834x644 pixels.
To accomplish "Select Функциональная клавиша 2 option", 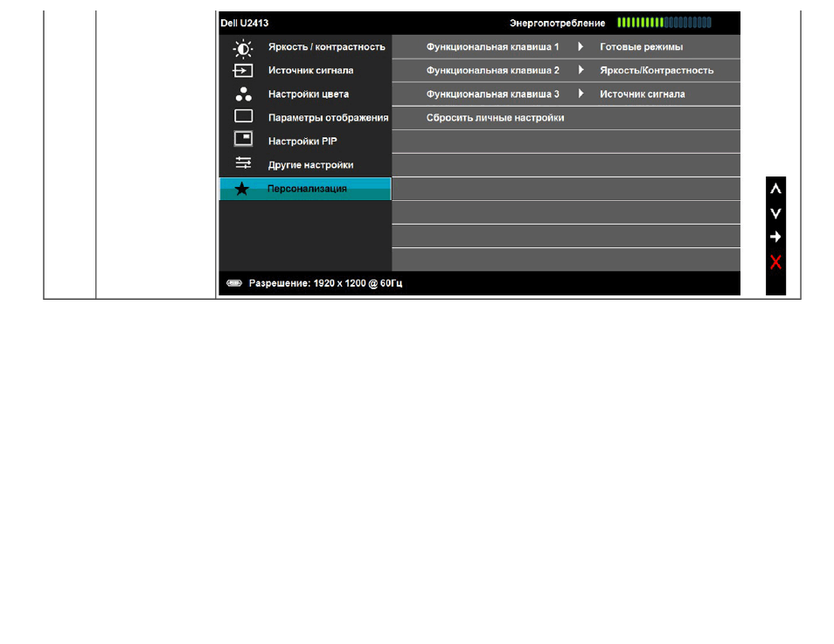I will [x=492, y=70].
